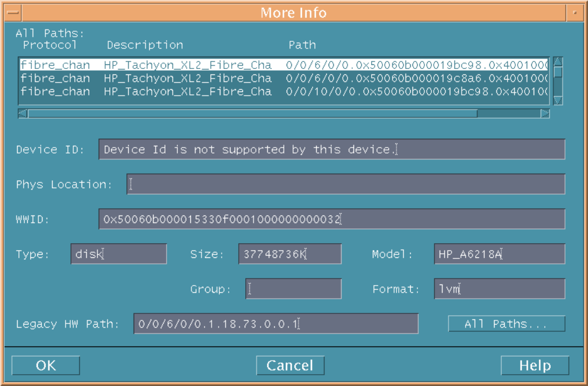Click the Type field showing disk
Viewport: 588px width, 386px height.
118,254
